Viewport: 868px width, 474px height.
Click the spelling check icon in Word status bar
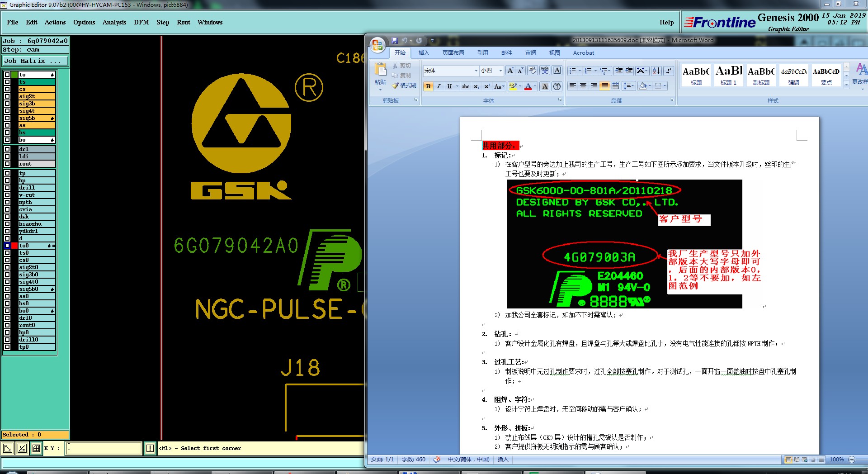coord(437,460)
